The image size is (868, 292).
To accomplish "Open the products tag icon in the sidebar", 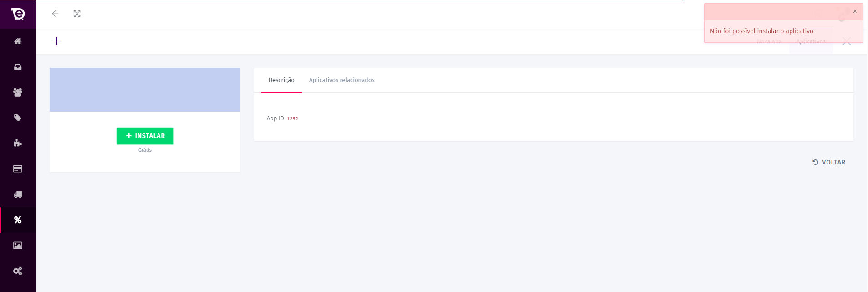I will (18, 118).
